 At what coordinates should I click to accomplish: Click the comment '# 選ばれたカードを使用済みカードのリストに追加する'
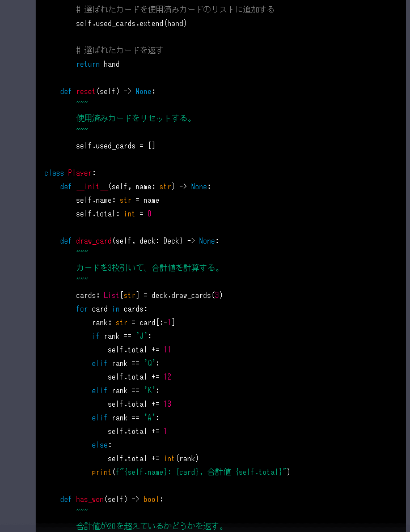[x=175, y=10]
